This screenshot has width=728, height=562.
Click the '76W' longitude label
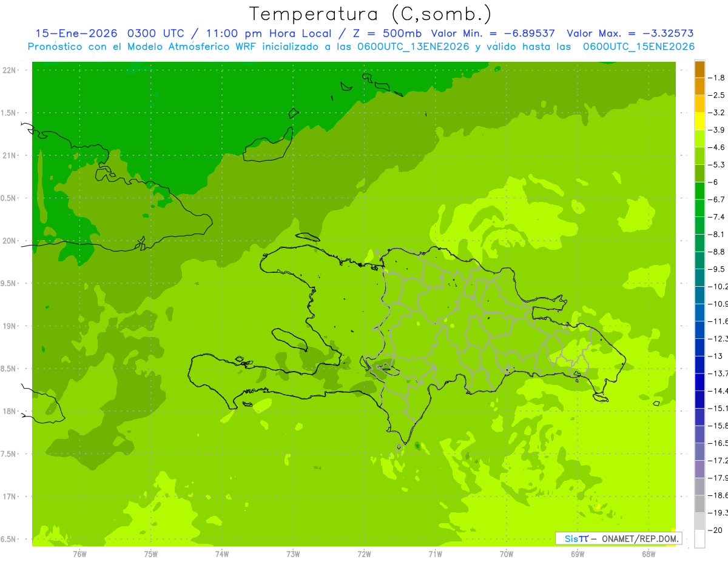click(x=79, y=554)
